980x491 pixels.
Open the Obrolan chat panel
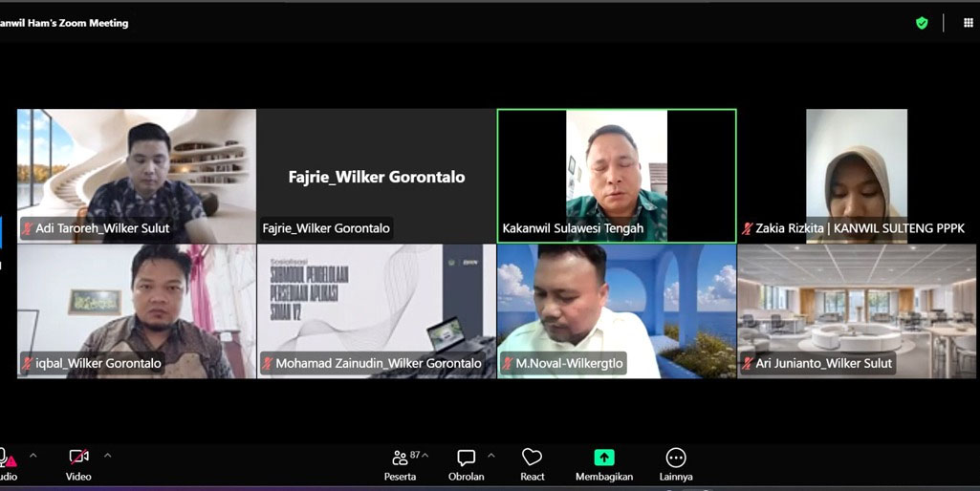pyautogui.click(x=466, y=465)
